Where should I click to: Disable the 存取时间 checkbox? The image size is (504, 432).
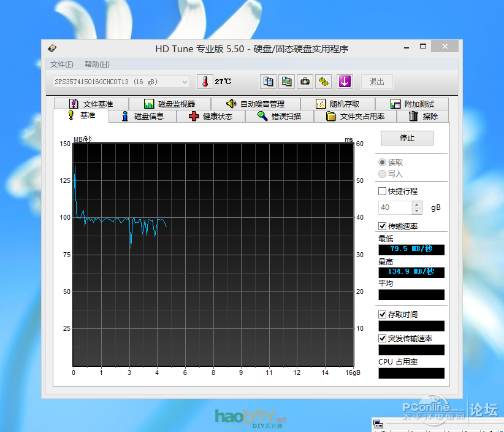pyautogui.click(x=383, y=315)
